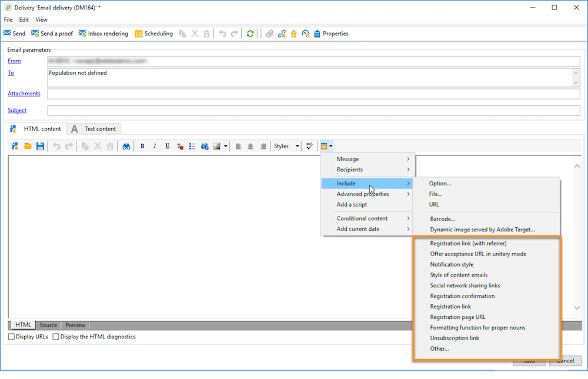Open the Styles dropdown

point(286,146)
